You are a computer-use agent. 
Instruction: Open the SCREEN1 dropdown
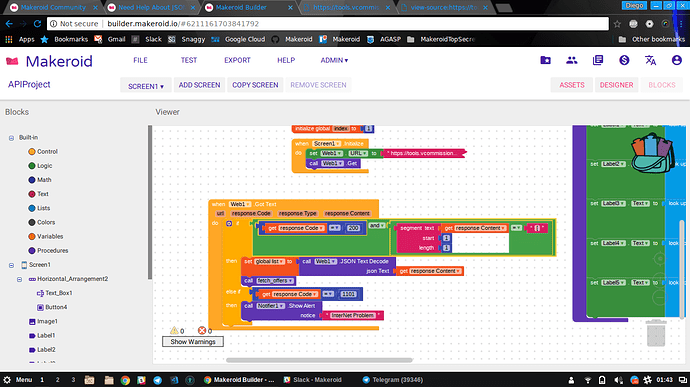146,85
